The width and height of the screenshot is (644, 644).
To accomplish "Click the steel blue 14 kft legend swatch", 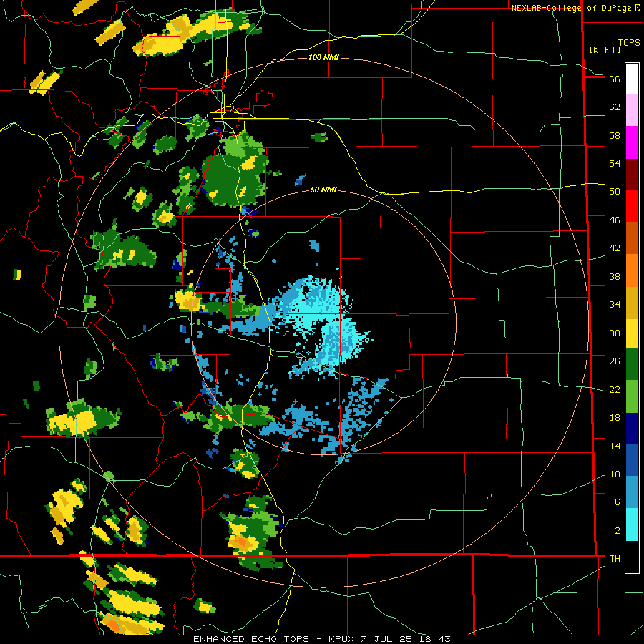I will click(632, 492).
